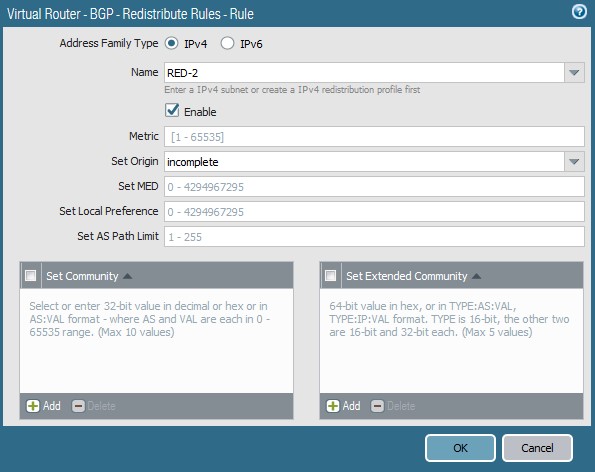Select IPv4 address family radio button
This screenshot has width=595, height=472.
(x=171, y=43)
